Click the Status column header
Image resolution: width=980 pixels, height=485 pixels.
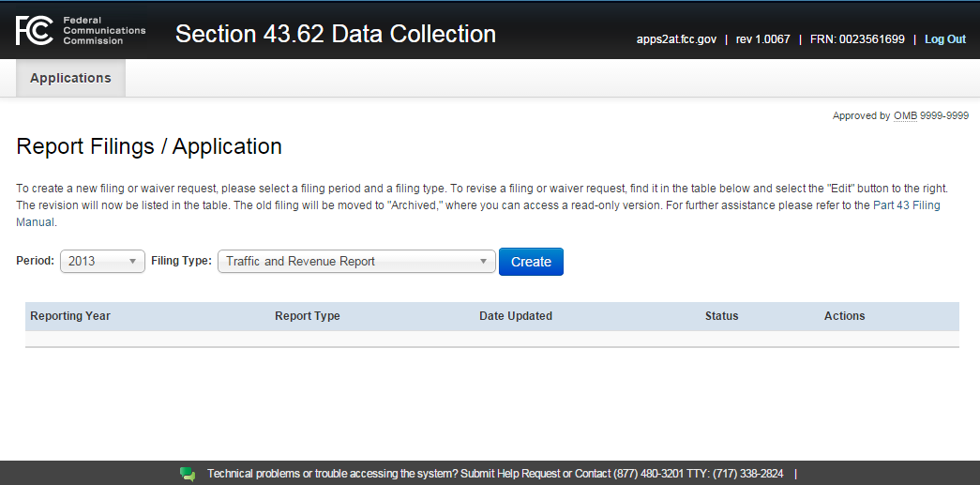tap(722, 316)
